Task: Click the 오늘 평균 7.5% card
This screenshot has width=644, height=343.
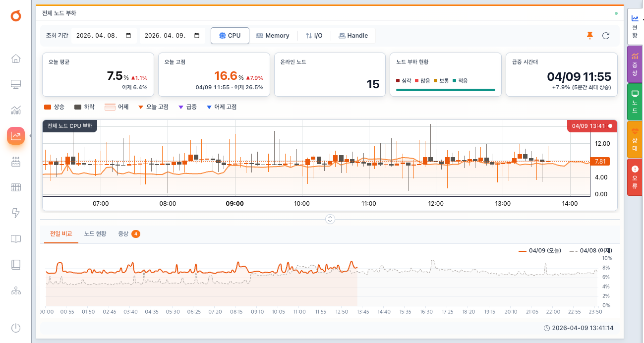Action: coord(98,75)
